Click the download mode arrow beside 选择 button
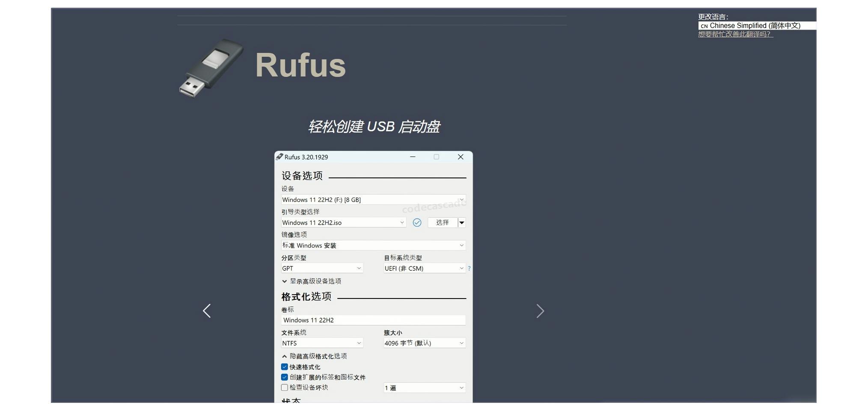Screen dimensions: 868x411 click(x=462, y=222)
